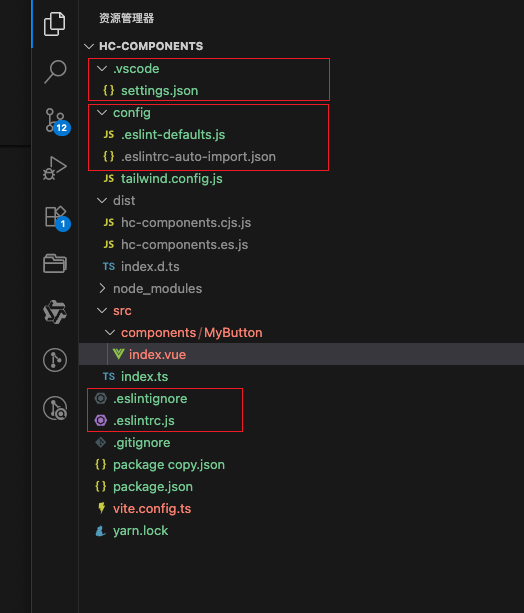The height and width of the screenshot is (613, 524).
Task: Open the yarn.lock file
Action: tap(140, 531)
